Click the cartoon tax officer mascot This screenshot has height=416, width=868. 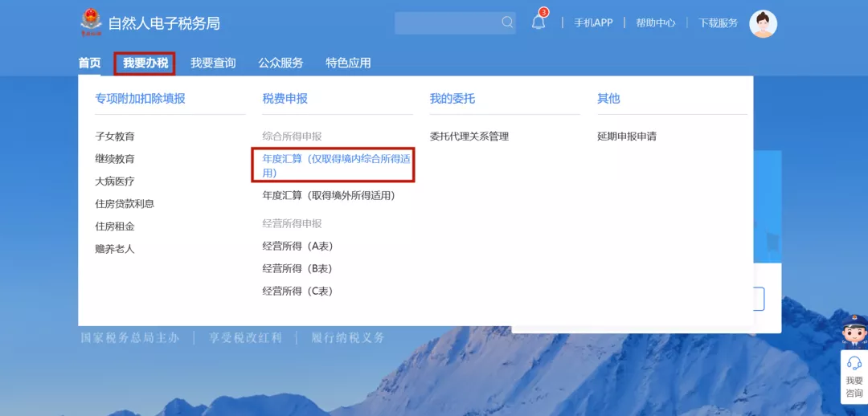click(854, 332)
